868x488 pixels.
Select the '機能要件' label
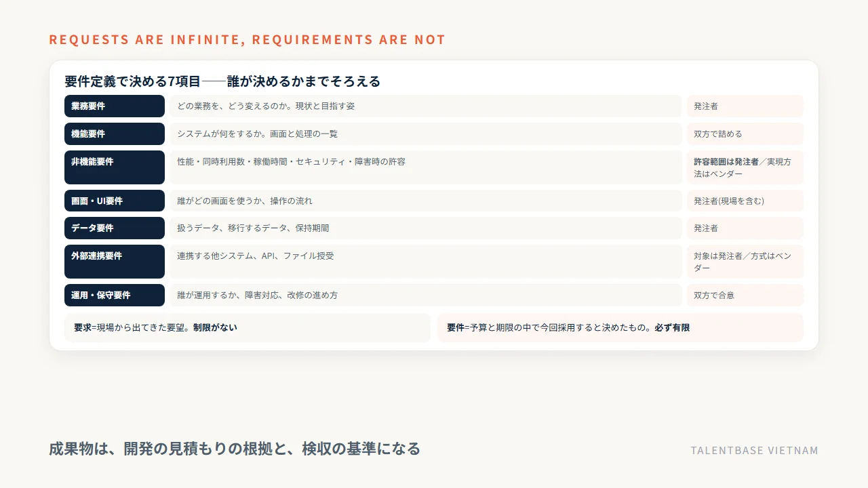(115, 134)
